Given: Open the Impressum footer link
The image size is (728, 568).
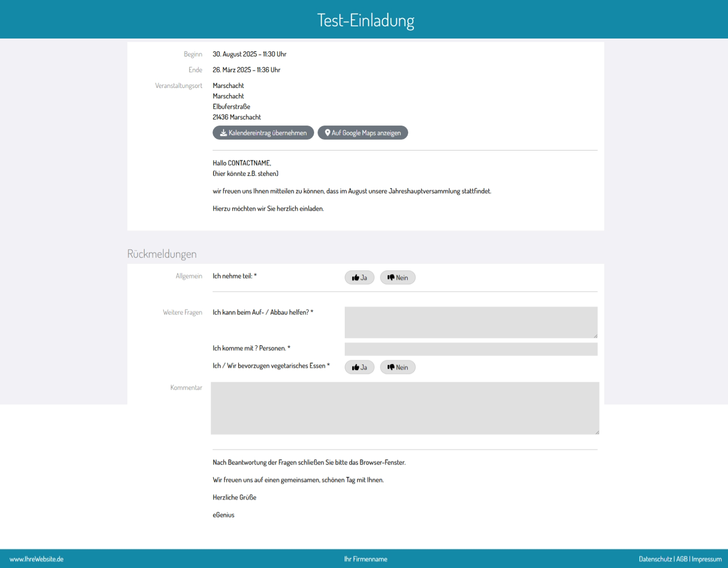Looking at the screenshot, I should click(x=706, y=559).
